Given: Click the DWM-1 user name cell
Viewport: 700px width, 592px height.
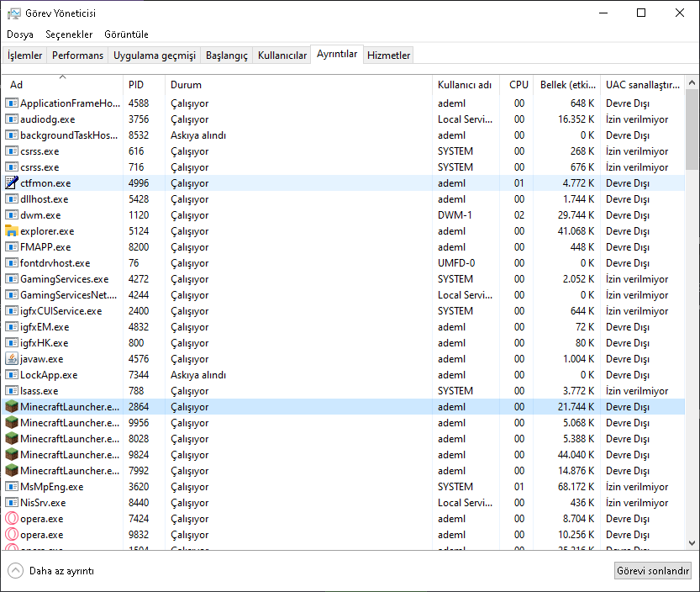Looking at the screenshot, I should click(455, 215).
